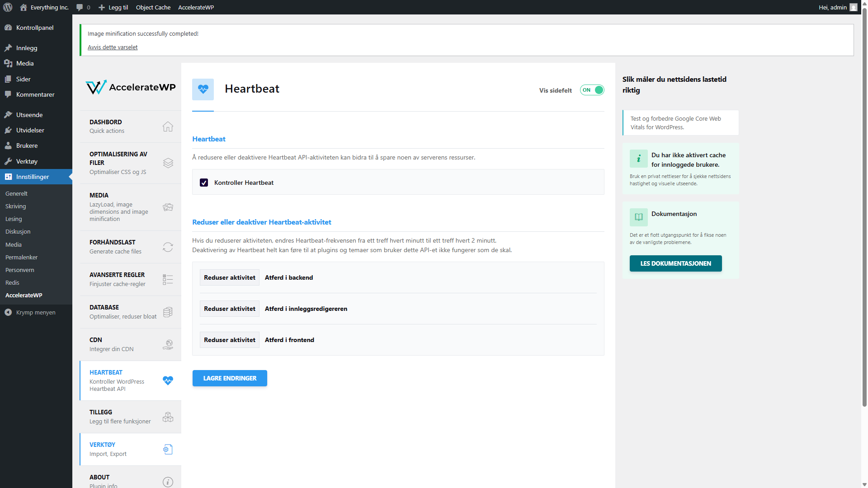Click the Krymp menyen collapse arrow icon
The width and height of the screenshot is (868, 488).
tap(8, 312)
